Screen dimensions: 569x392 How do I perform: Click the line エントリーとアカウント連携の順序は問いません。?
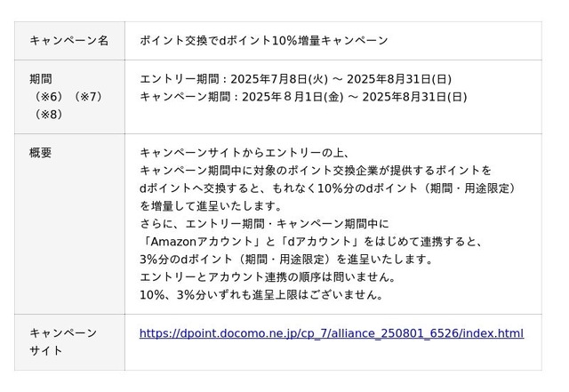click(268, 277)
